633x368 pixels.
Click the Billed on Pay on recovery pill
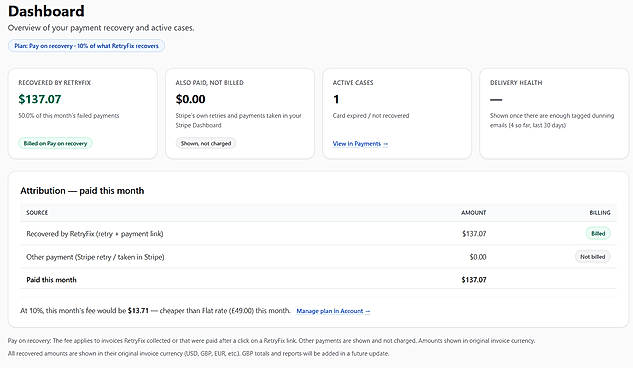point(55,143)
